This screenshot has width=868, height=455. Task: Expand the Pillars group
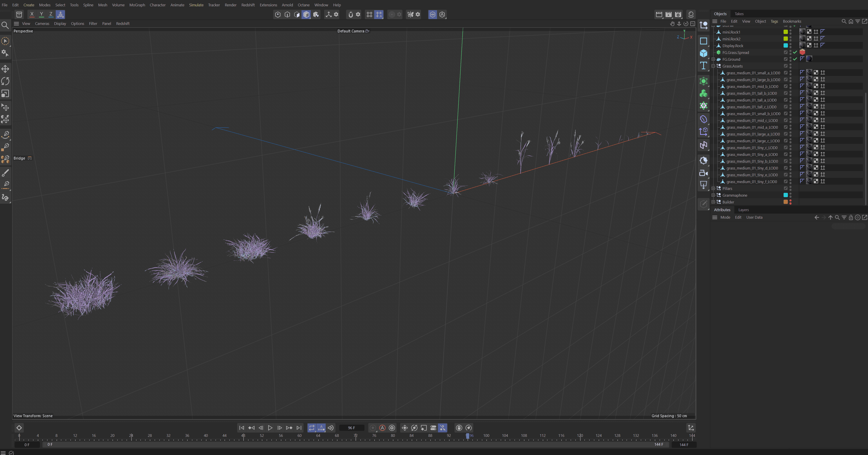coord(713,189)
